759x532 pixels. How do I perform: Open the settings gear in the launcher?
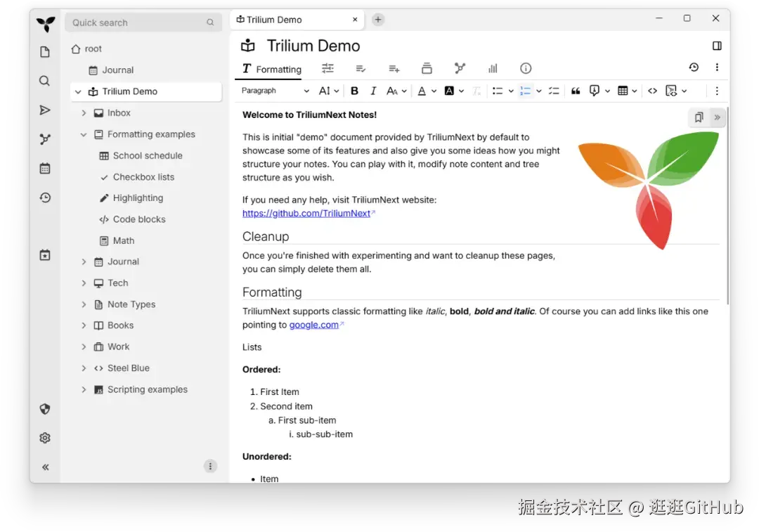point(45,438)
